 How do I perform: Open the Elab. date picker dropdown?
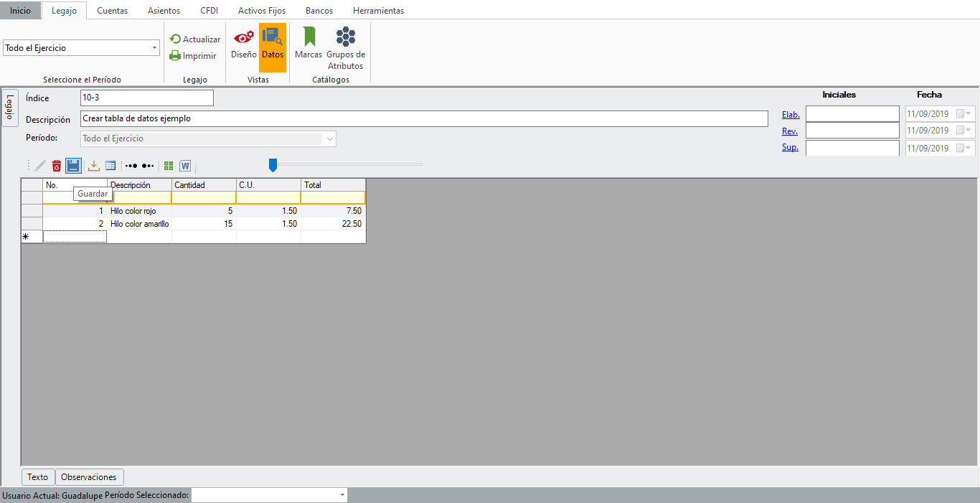(x=969, y=113)
